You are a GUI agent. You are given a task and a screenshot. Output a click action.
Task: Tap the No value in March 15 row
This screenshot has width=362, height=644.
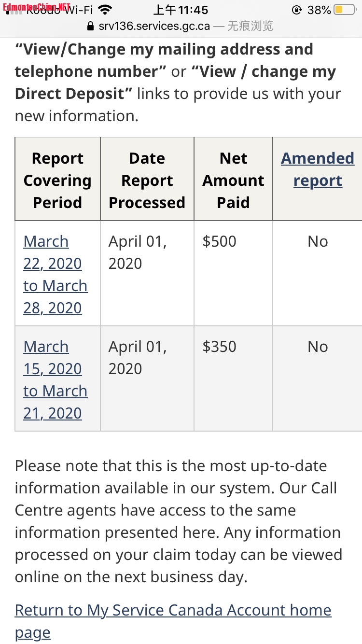(318, 347)
